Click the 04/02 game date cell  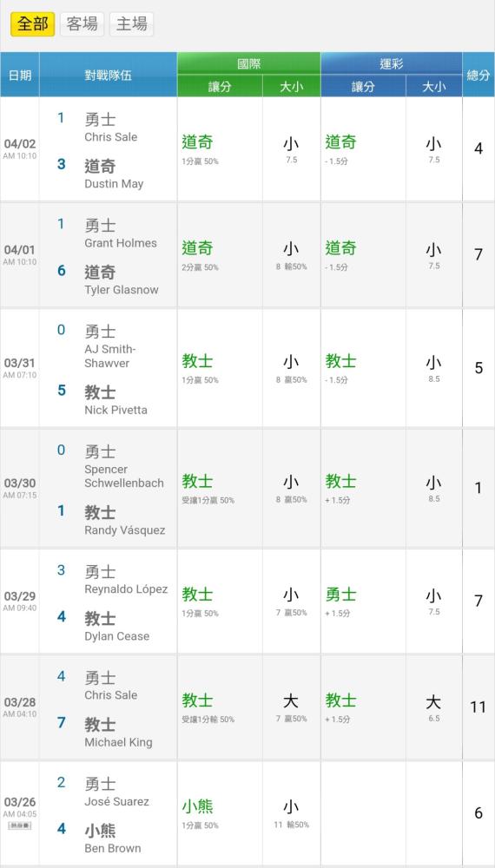[x=19, y=149]
